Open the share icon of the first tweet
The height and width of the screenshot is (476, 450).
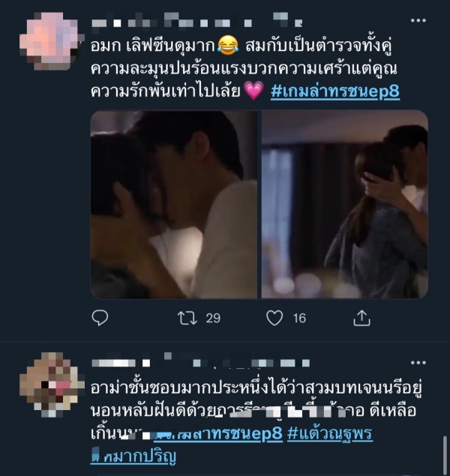coord(361,318)
